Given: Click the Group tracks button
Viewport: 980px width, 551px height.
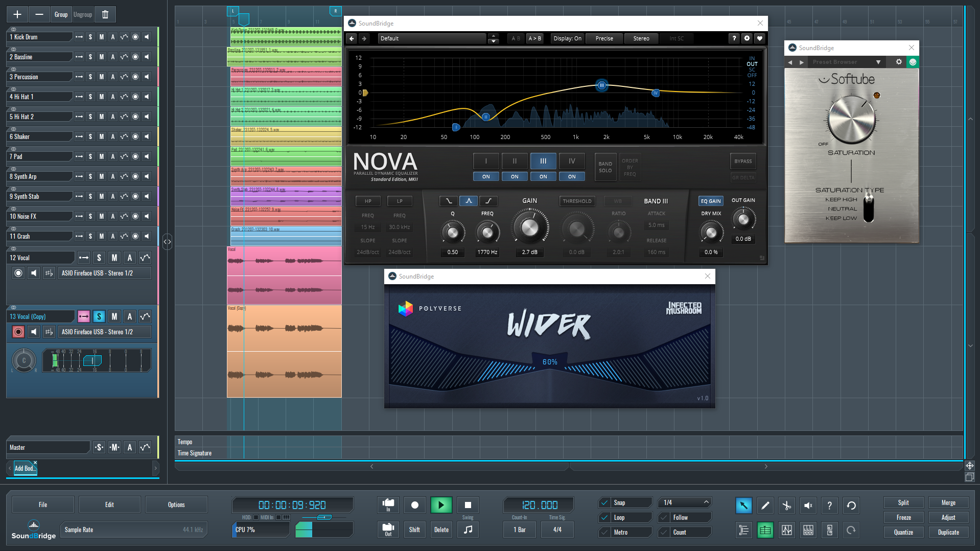Looking at the screenshot, I should [61, 14].
